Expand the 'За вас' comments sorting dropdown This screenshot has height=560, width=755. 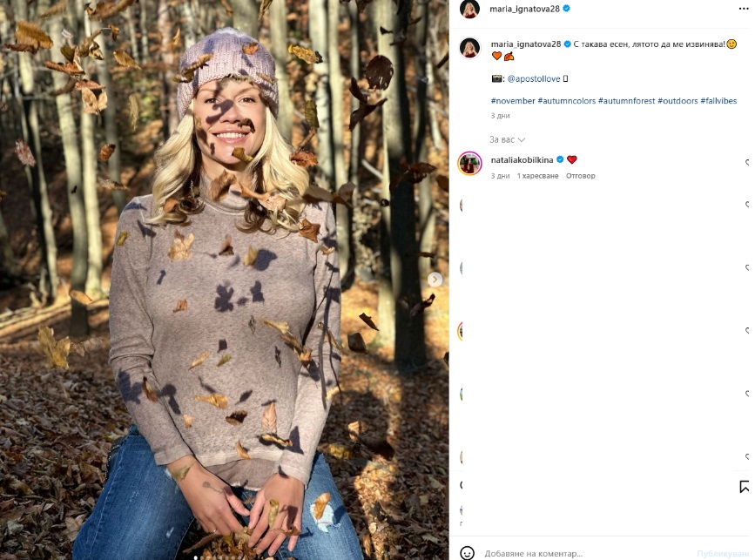coord(507,139)
